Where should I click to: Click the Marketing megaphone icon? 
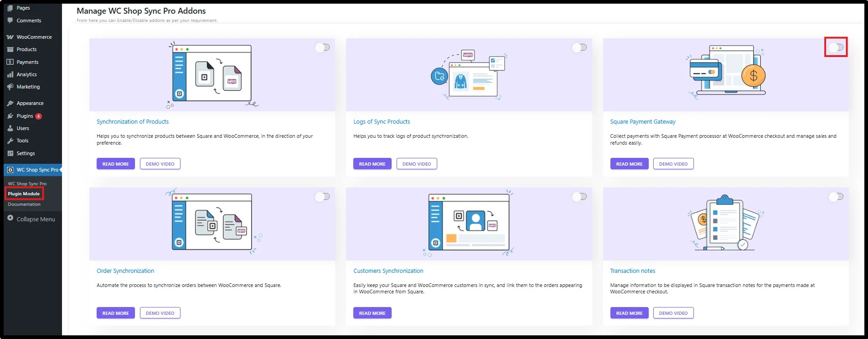click(10, 87)
